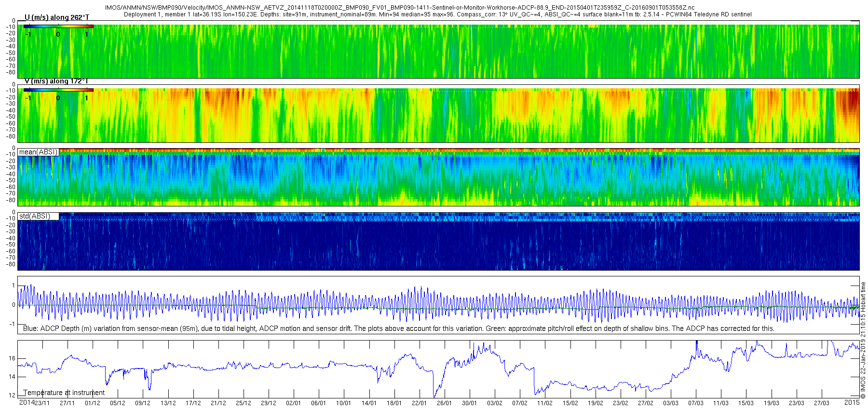
Task: Click the blue ADCP depth variation caption
Action: click(x=399, y=328)
